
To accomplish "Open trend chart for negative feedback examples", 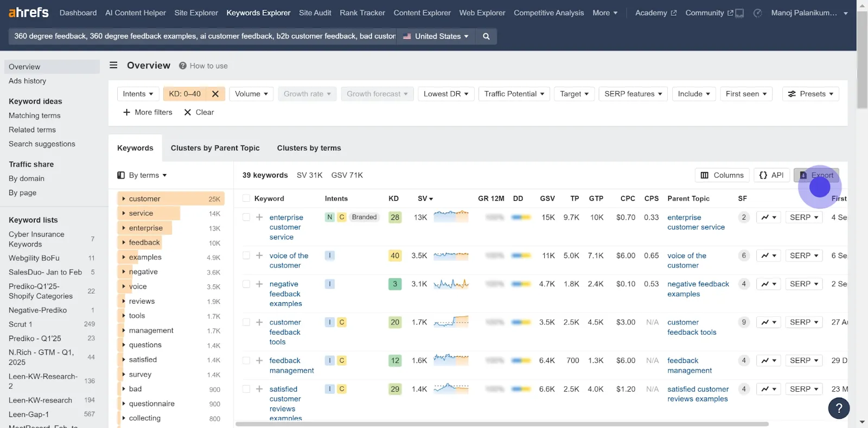I will click(769, 284).
